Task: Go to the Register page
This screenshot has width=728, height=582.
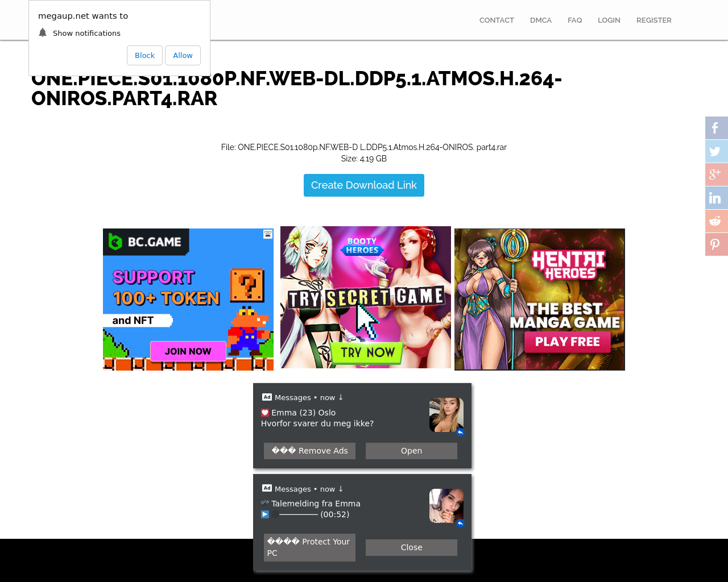Action: (x=654, y=20)
